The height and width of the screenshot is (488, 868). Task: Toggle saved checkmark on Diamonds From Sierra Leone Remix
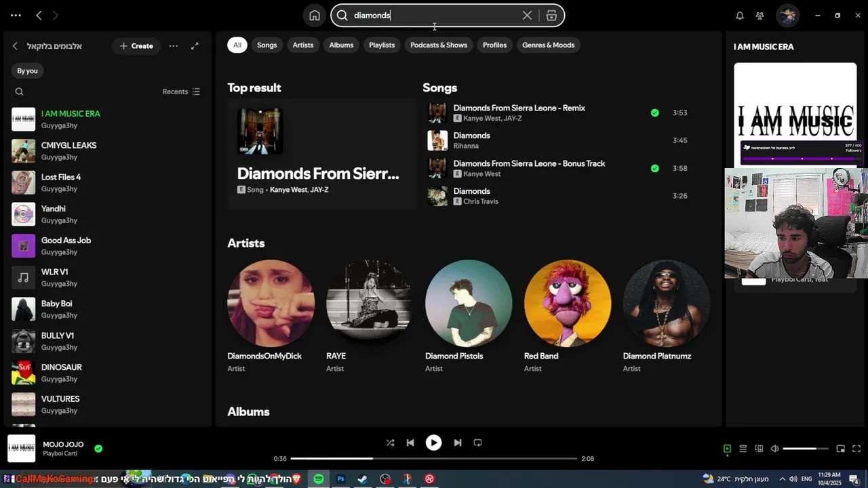click(x=654, y=113)
